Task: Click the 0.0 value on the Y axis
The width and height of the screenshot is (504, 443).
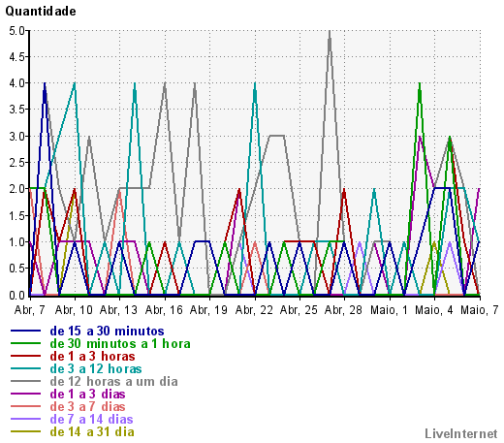Action: coord(16,295)
